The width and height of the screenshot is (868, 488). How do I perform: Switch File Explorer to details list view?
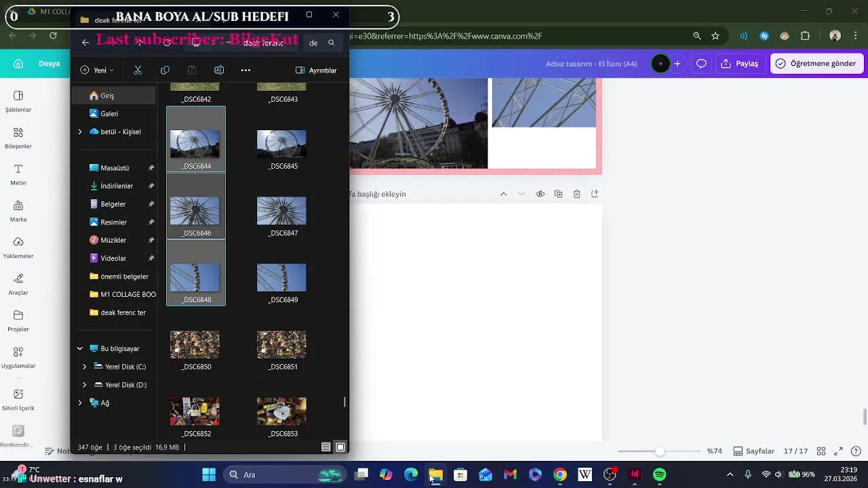[326, 447]
